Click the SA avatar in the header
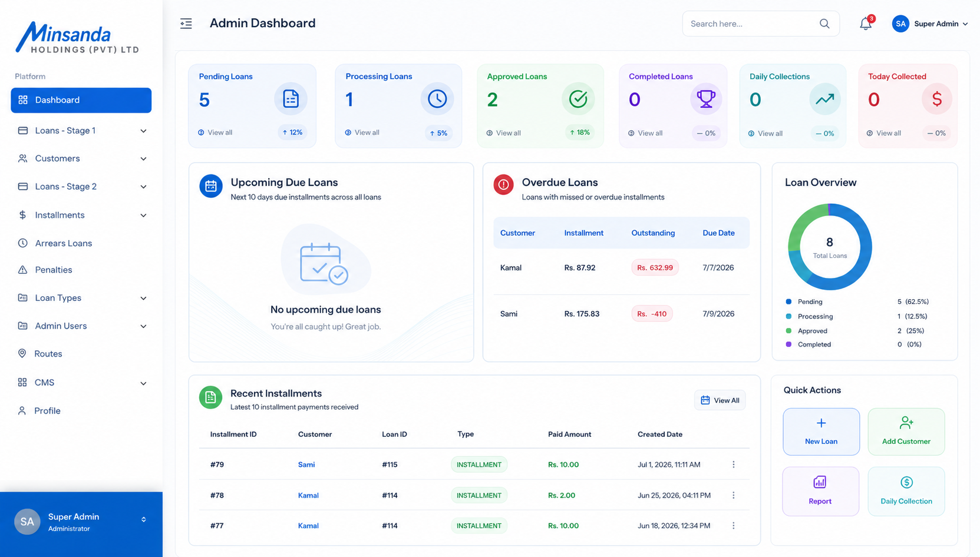Image resolution: width=980 pixels, height=557 pixels. coord(900,24)
